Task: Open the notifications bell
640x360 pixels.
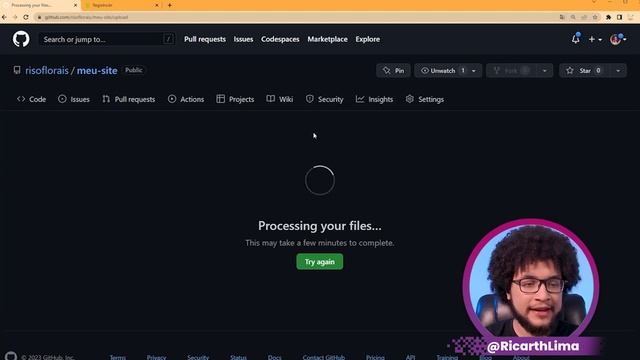Action: coord(576,39)
